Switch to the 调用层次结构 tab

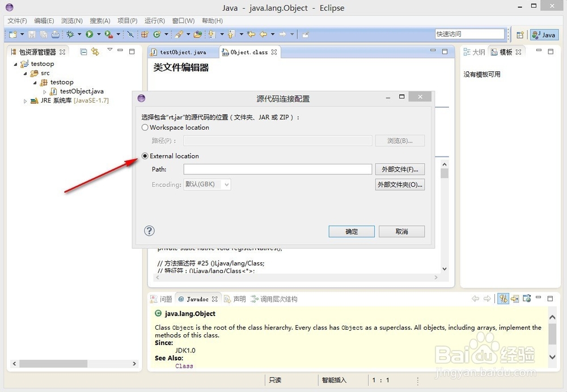pyautogui.click(x=274, y=299)
